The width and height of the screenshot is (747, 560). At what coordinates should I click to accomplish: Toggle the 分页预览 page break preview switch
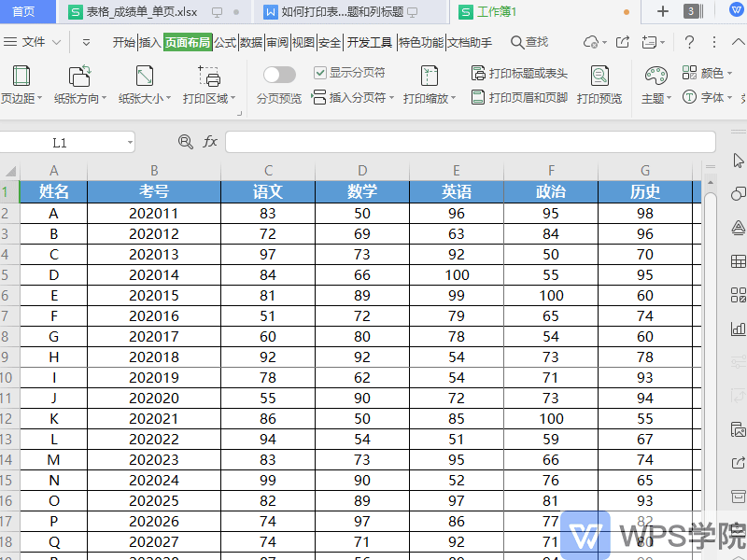coord(279,75)
